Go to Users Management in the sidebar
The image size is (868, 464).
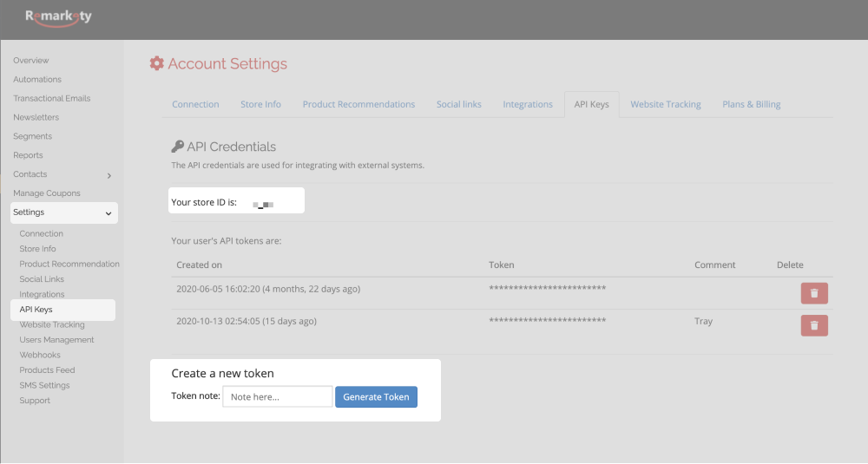point(56,340)
